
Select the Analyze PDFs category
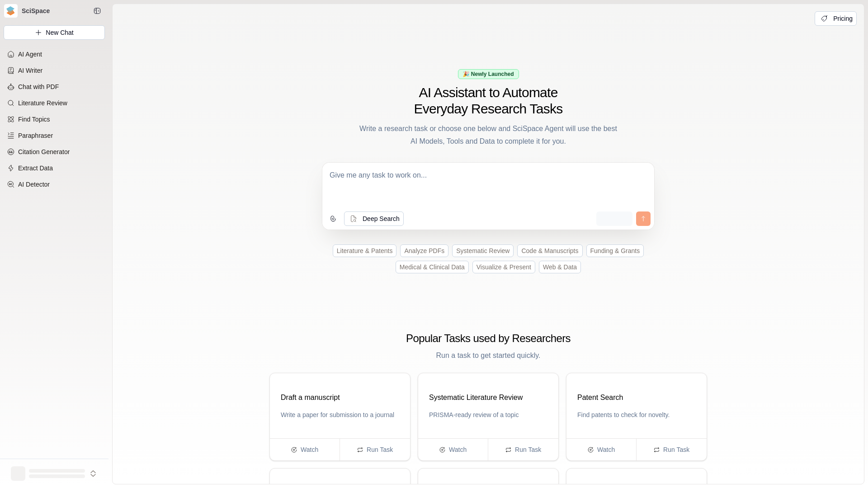(424, 251)
